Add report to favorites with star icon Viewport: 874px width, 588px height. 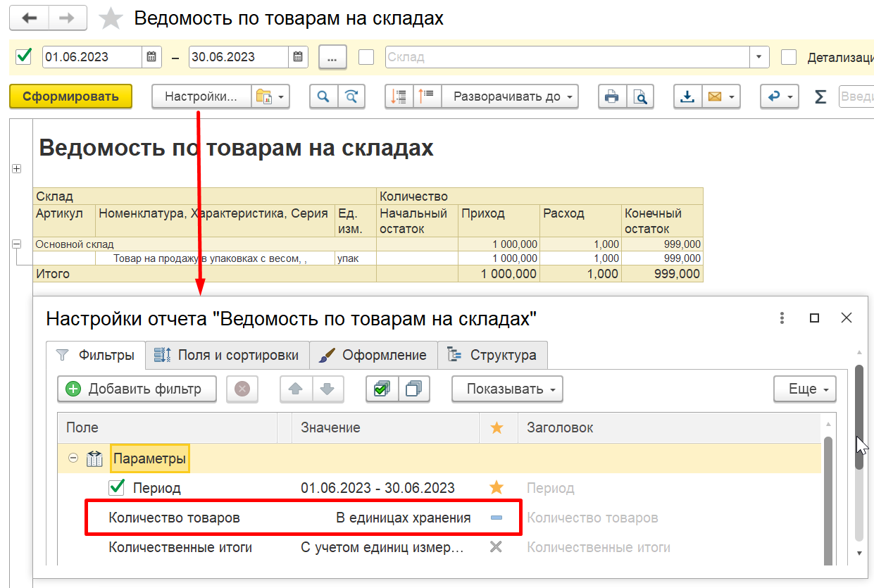[111, 19]
